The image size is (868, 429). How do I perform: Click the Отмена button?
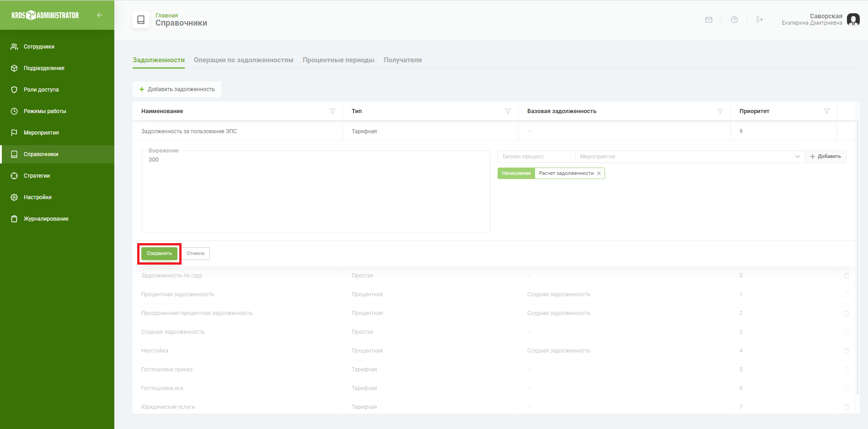(196, 254)
